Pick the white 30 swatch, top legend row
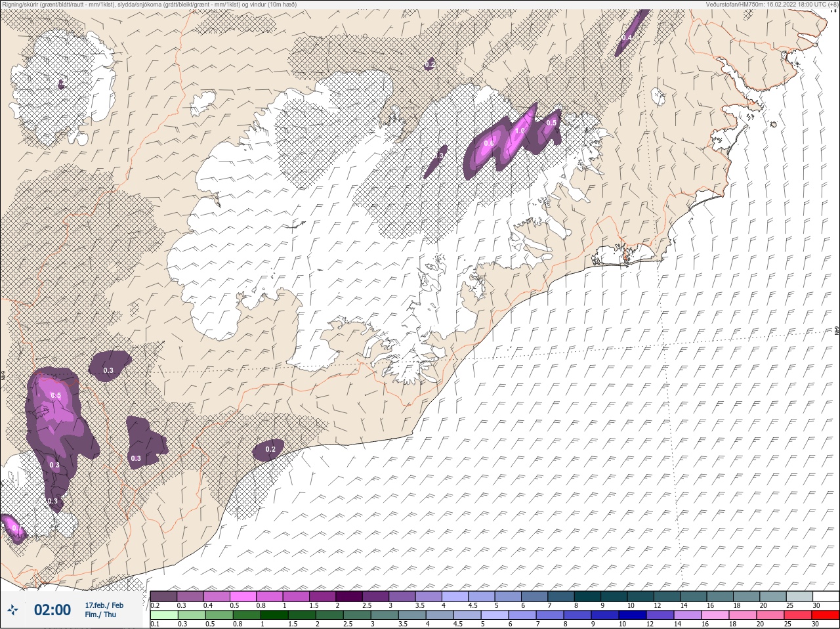 coord(826,596)
